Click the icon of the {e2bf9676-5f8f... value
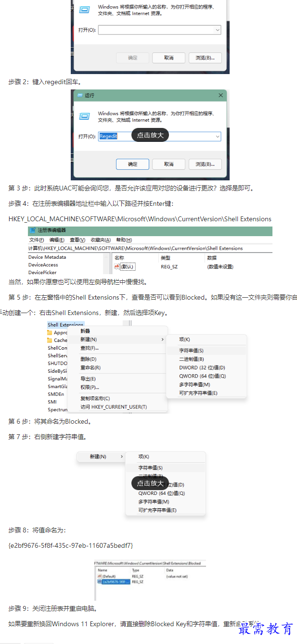The width and height of the screenshot is (297, 644). [x=100, y=581]
